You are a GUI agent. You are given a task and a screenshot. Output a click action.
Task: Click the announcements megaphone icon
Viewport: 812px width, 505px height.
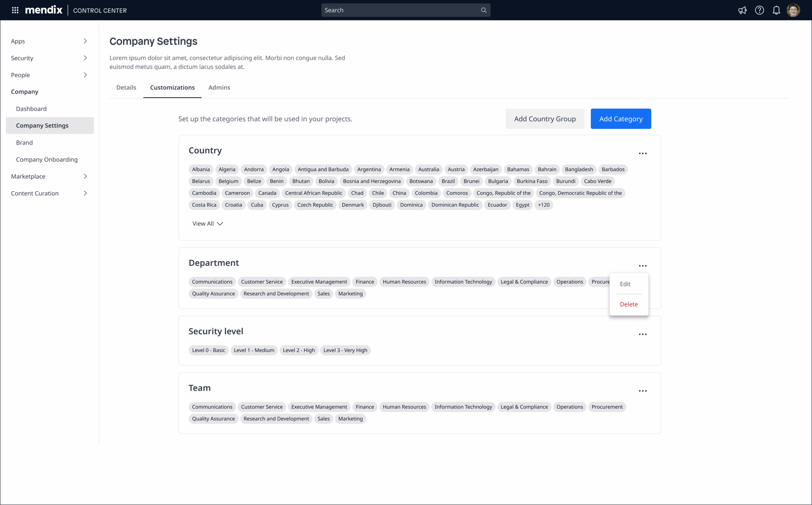coord(742,10)
